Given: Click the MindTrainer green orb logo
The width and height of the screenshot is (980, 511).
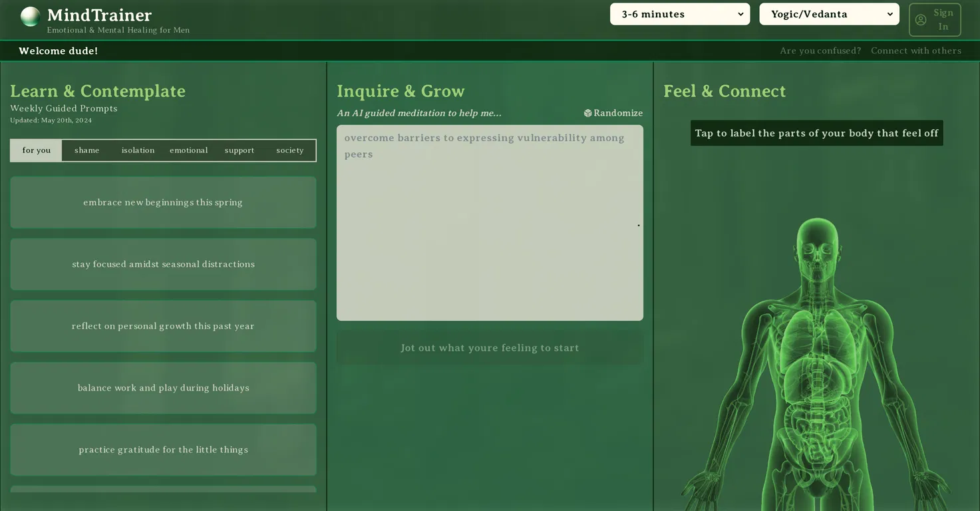Looking at the screenshot, I should (31, 17).
